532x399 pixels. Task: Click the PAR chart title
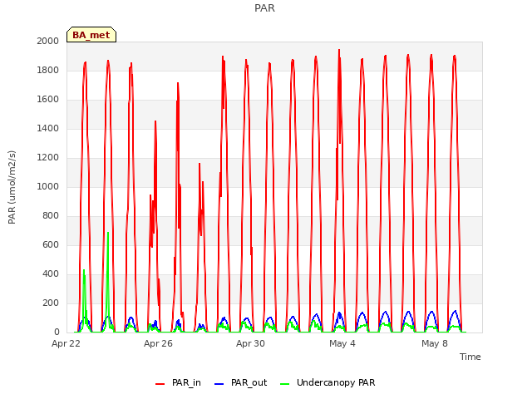(x=264, y=7)
